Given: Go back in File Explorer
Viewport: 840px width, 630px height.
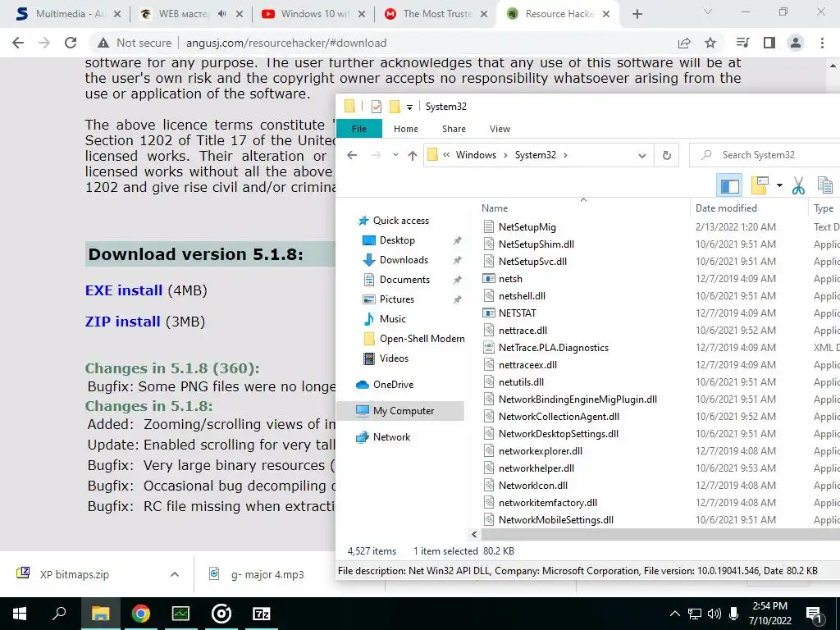Looking at the screenshot, I should pyautogui.click(x=352, y=155).
